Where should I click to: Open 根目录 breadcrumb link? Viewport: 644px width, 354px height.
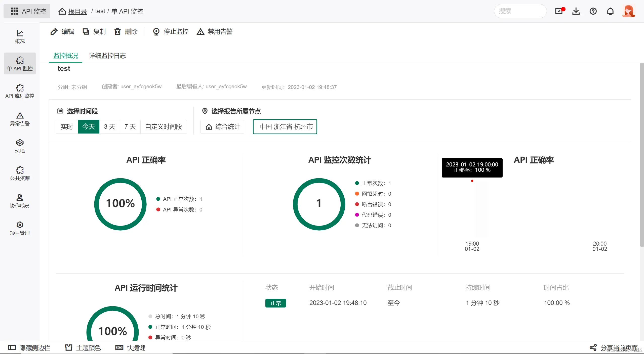click(77, 11)
